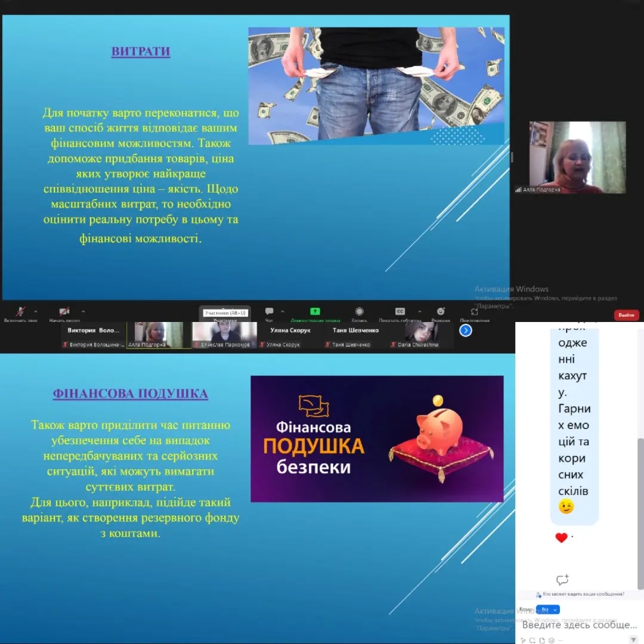Expand video options arrow beside camera
Viewport: 644px width, 644px height.
(x=83, y=311)
